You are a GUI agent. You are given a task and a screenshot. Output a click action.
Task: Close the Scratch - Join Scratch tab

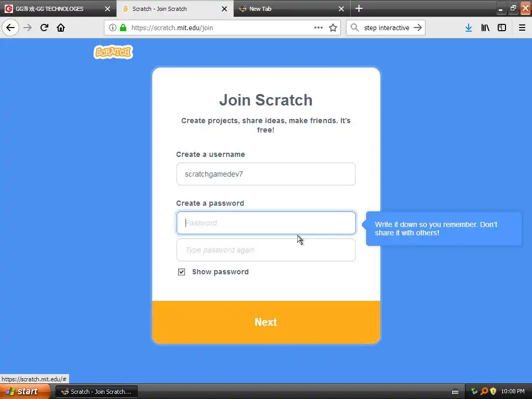pos(224,9)
